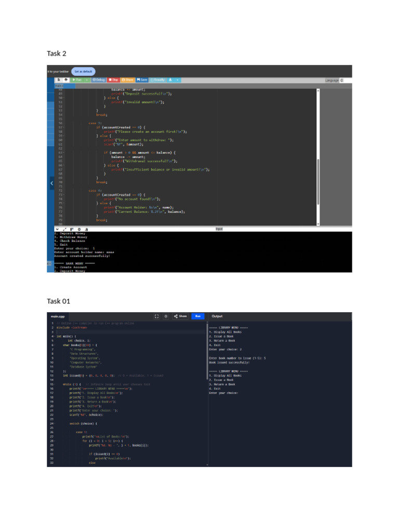399x532 pixels.
Task: Click 'Check Balance' menu line in console
Action: (70, 241)
